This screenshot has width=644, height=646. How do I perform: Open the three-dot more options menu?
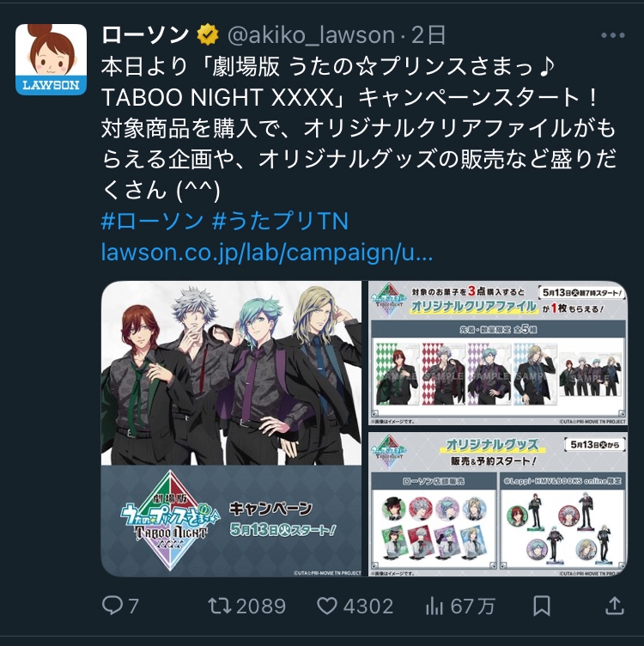tap(613, 35)
